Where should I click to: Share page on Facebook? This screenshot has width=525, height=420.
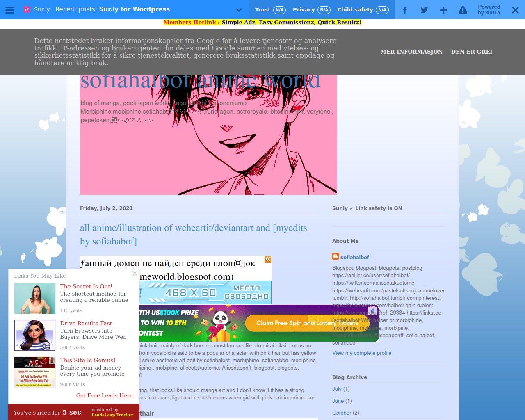click(405, 10)
